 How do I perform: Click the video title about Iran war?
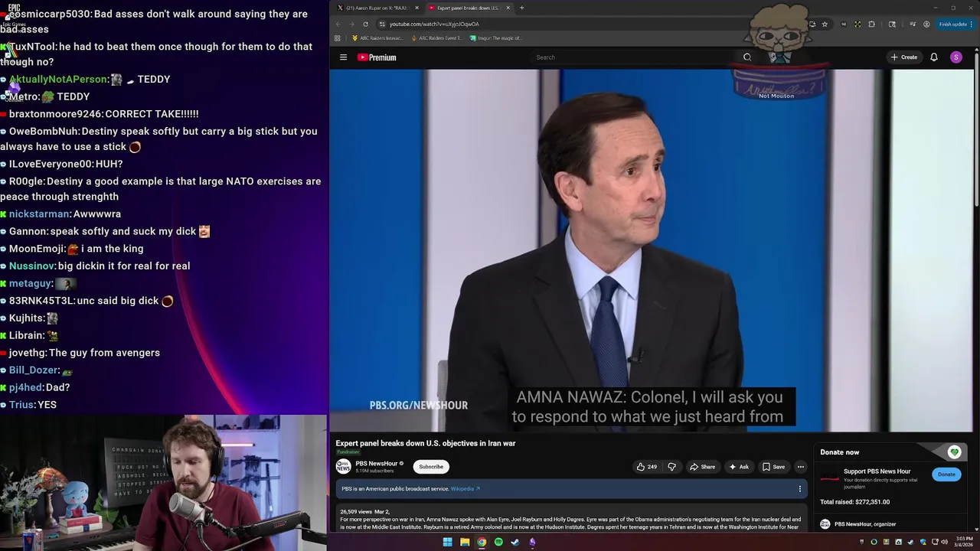click(426, 443)
